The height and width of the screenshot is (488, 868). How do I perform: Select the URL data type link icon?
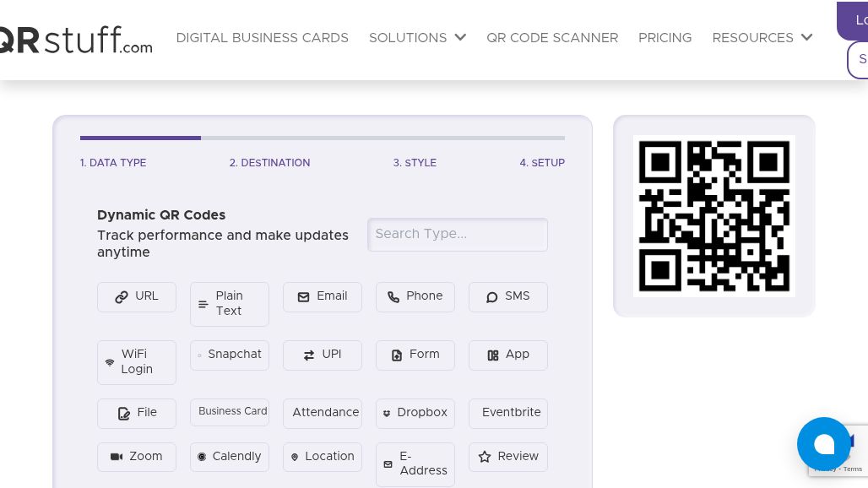coord(122,297)
